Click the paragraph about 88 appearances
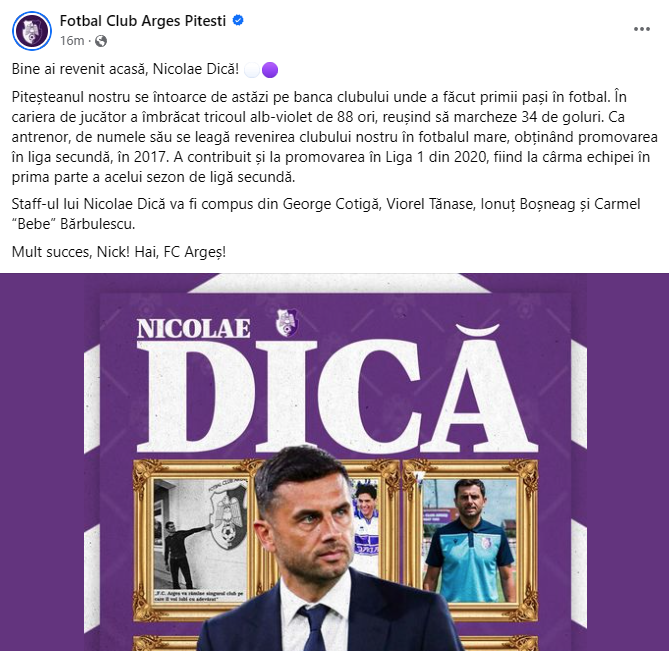Screen dimensions: 669x651 point(334,137)
